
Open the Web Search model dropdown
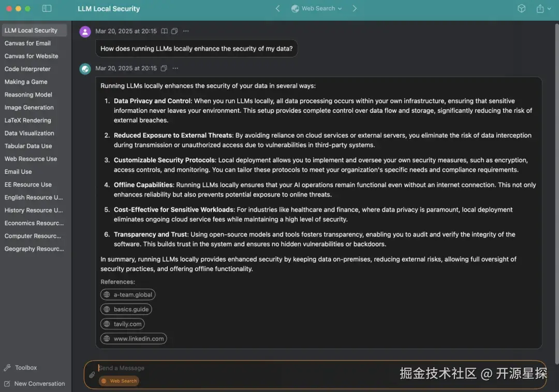316,8
